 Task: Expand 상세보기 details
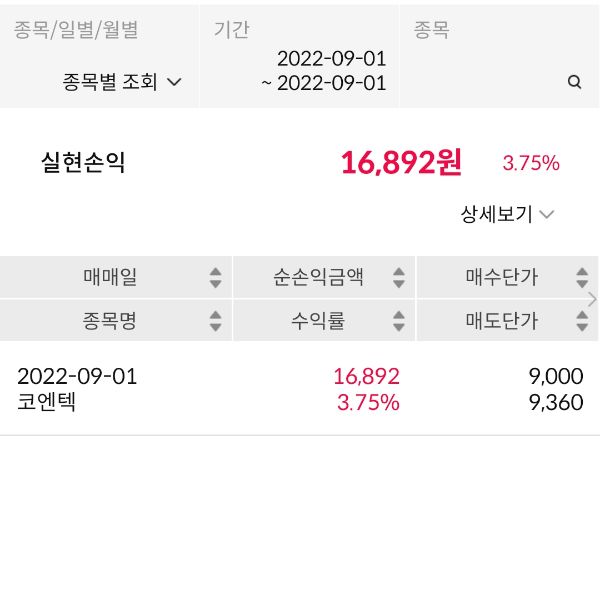click(507, 214)
